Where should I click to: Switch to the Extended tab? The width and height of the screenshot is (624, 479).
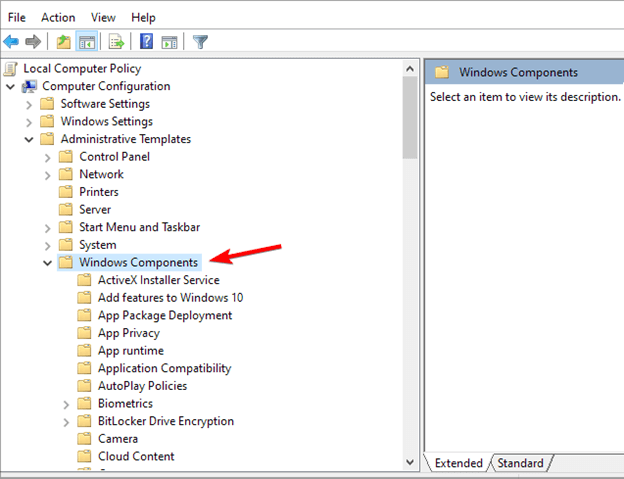(x=458, y=463)
